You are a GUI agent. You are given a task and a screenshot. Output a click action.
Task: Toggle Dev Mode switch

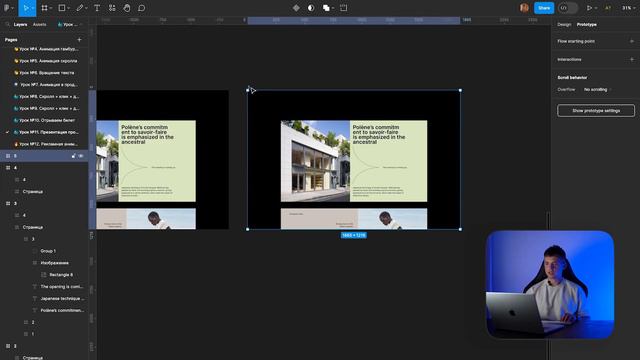point(568,8)
